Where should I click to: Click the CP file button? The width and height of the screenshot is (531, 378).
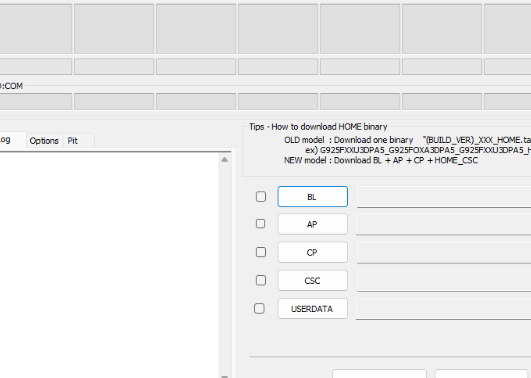313,252
